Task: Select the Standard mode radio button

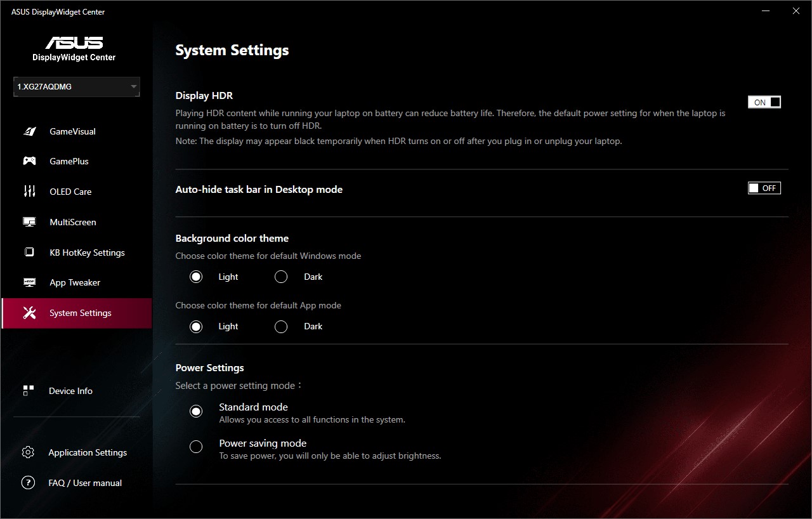Action: point(196,411)
